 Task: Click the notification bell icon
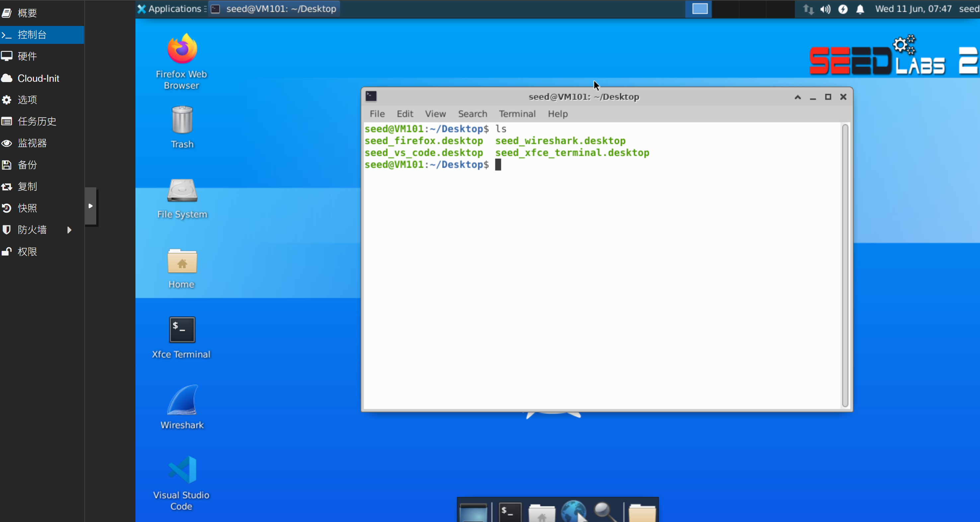tap(860, 9)
